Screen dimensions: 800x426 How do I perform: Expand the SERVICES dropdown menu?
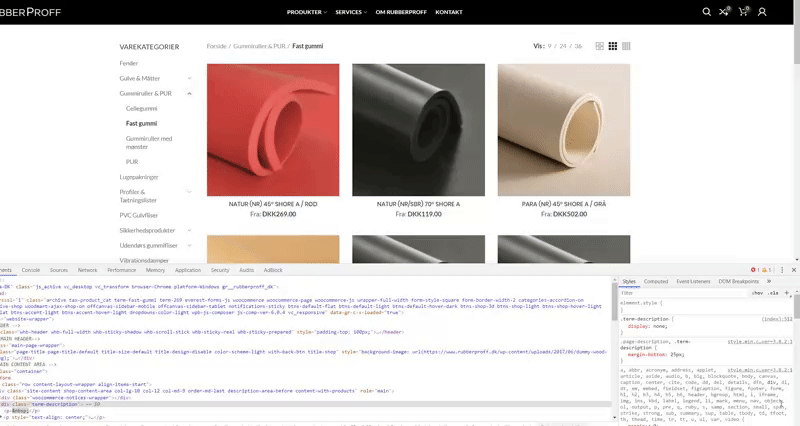(x=351, y=12)
